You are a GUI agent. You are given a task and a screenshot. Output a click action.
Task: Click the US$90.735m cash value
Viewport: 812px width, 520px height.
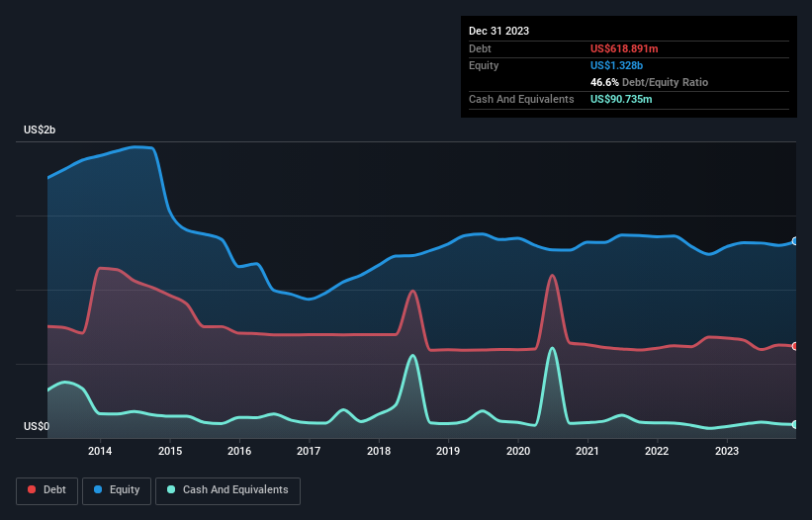621,99
